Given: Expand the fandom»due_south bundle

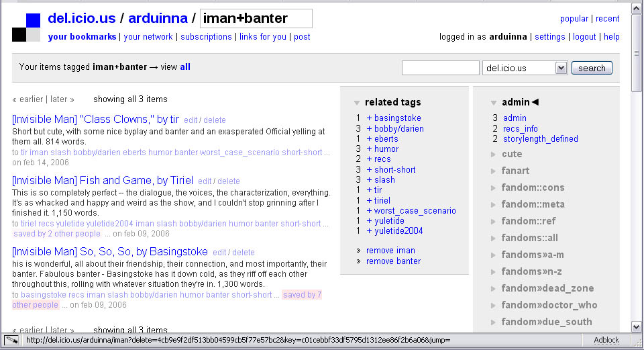Looking at the screenshot, I should coord(493,322).
